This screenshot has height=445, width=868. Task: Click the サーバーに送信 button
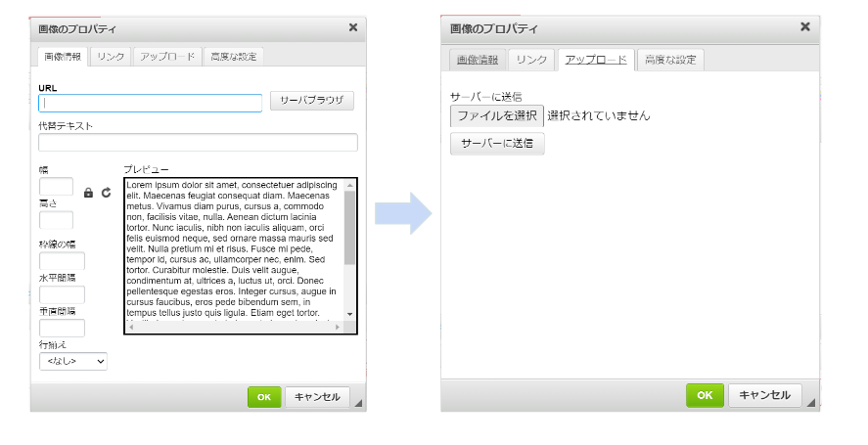point(497,144)
